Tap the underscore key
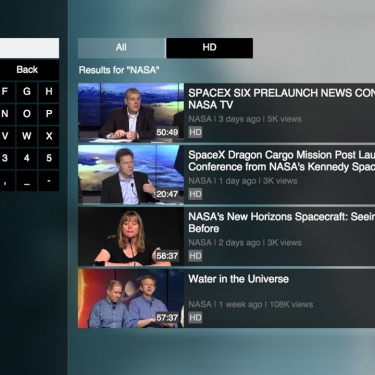 click(x=27, y=181)
